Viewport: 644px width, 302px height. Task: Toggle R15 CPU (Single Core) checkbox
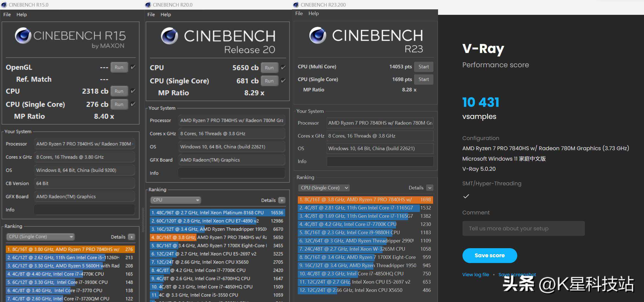[x=133, y=104]
